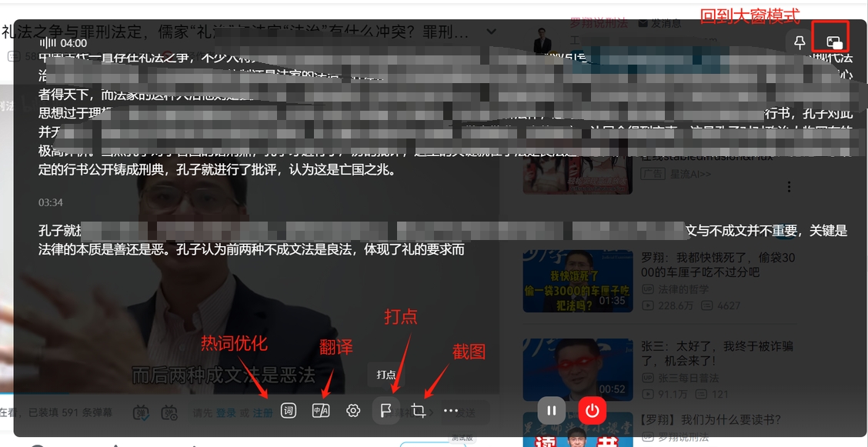Open video thumbnail with 00:52 duration
Viewport: 868px width, 447px height.
click(x=577, y=369)
